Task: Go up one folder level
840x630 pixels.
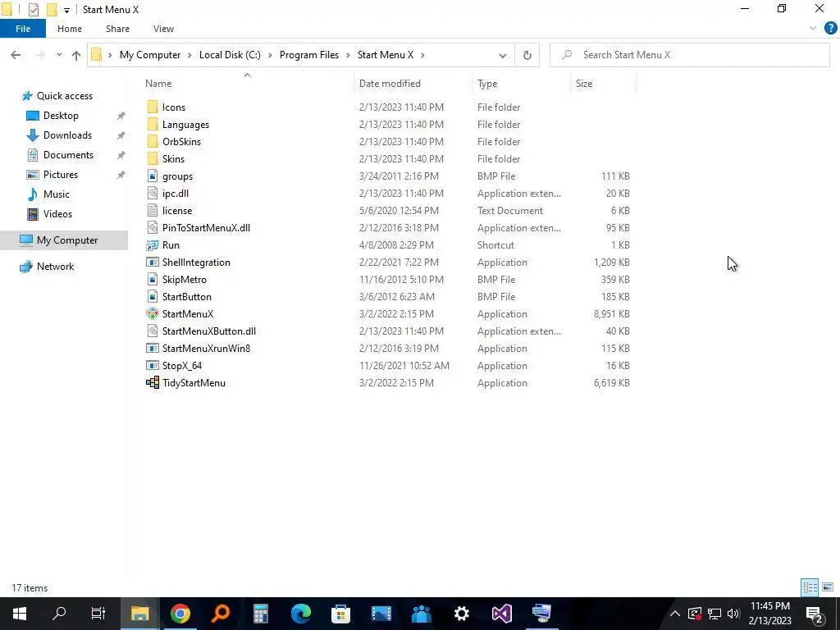Action: click(76, 55)
